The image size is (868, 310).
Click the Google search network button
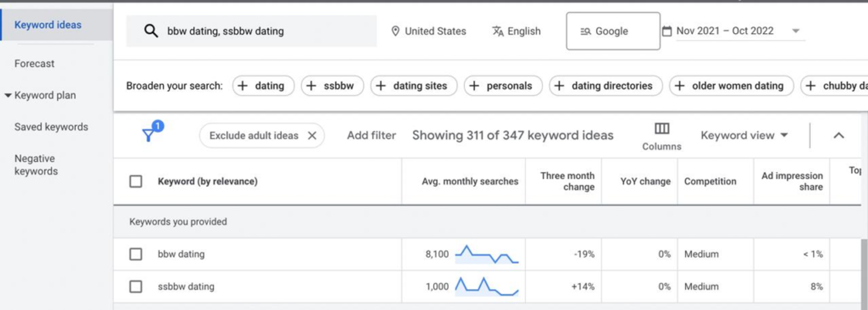(x=613, y=31)
